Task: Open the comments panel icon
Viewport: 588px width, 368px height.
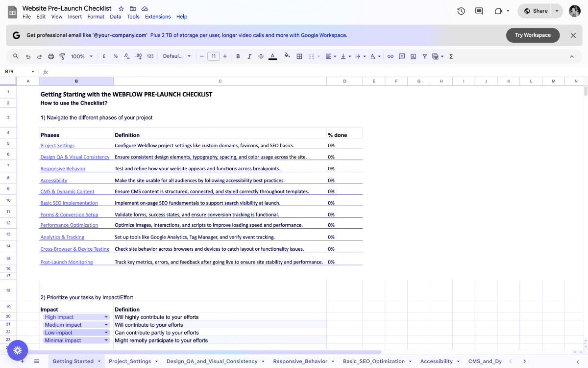Action: (x=479, y=11)
